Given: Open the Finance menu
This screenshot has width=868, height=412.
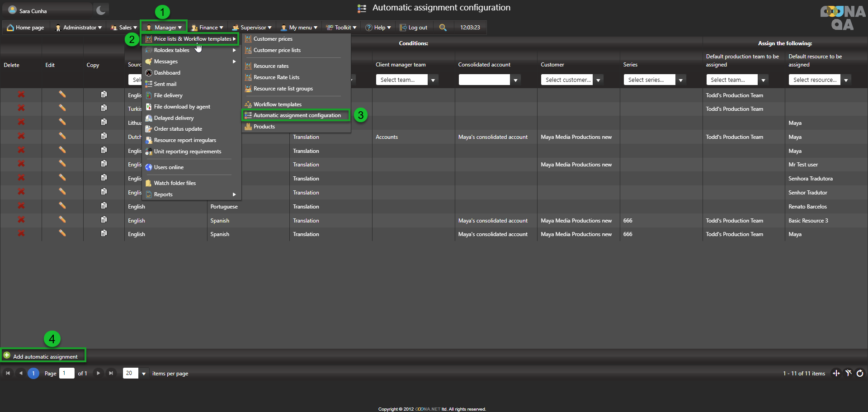Looking at the screenshot, I should pyautogui.click(x=208, y=28).
